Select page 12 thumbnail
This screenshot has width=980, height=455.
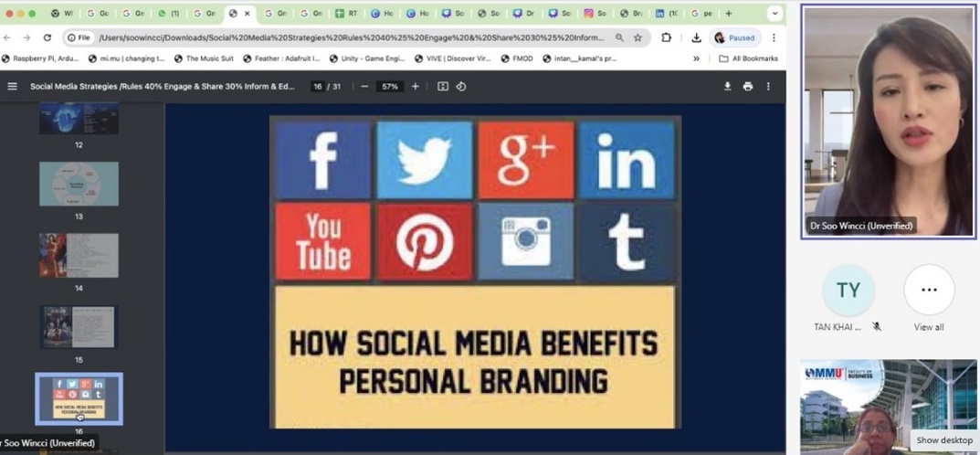pos(79,118)
